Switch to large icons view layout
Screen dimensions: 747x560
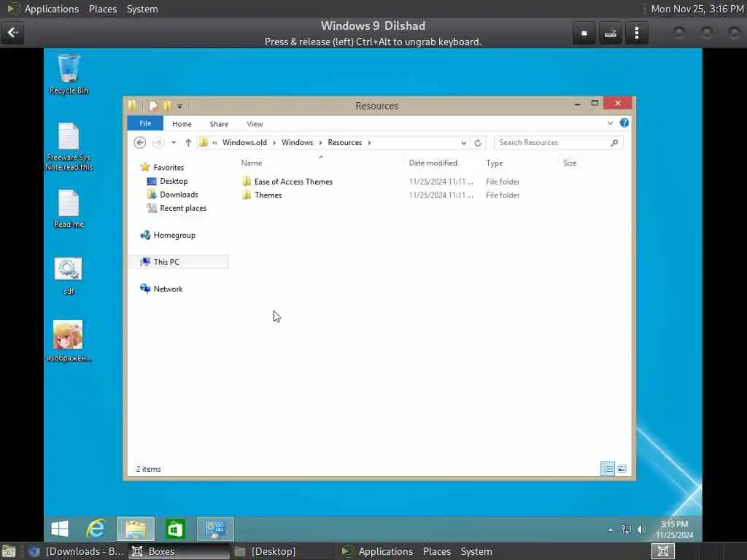tap(622, 469)
